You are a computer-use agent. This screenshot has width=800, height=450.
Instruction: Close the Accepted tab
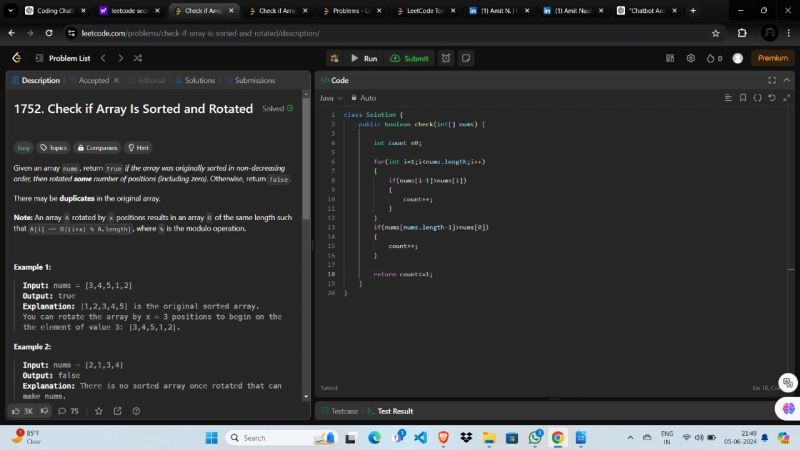[x=116, y=80]
